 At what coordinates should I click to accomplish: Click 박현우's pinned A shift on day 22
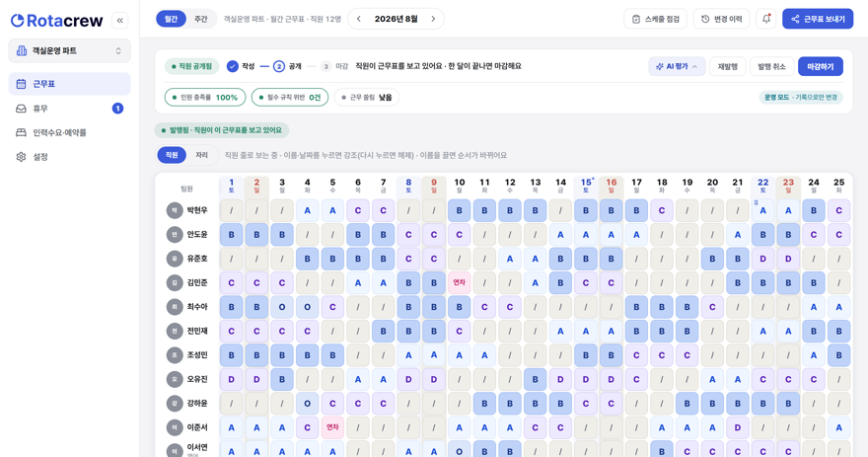(762, 210)
